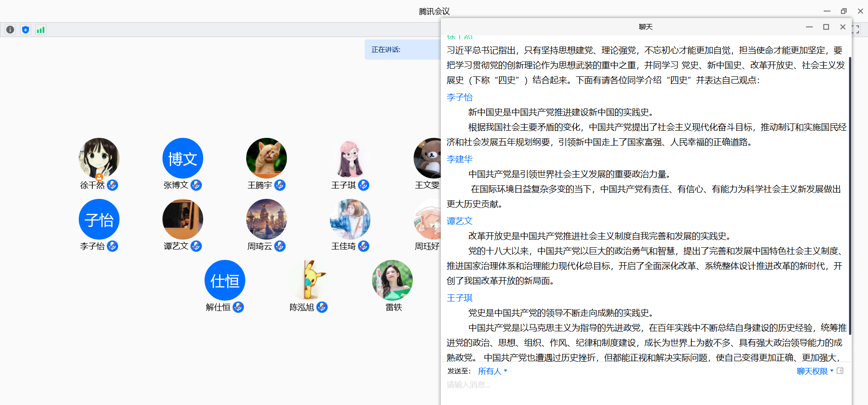Toggle 王腾宇's microphone mute status
The image size is (868, 405).
point(280,185)
